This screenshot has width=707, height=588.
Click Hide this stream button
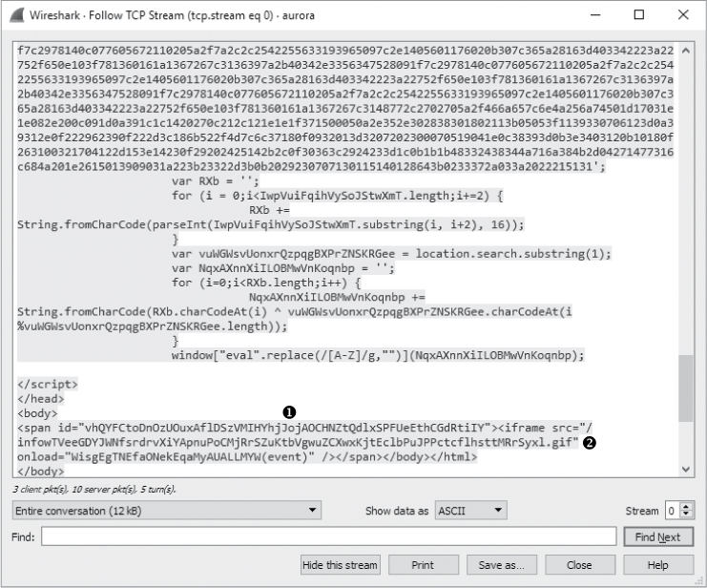coord(340,564)
